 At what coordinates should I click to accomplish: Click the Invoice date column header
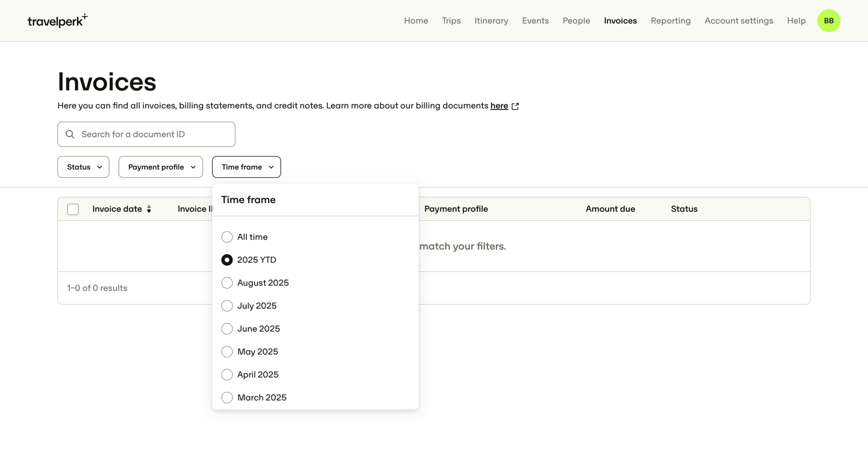(117, 209)
